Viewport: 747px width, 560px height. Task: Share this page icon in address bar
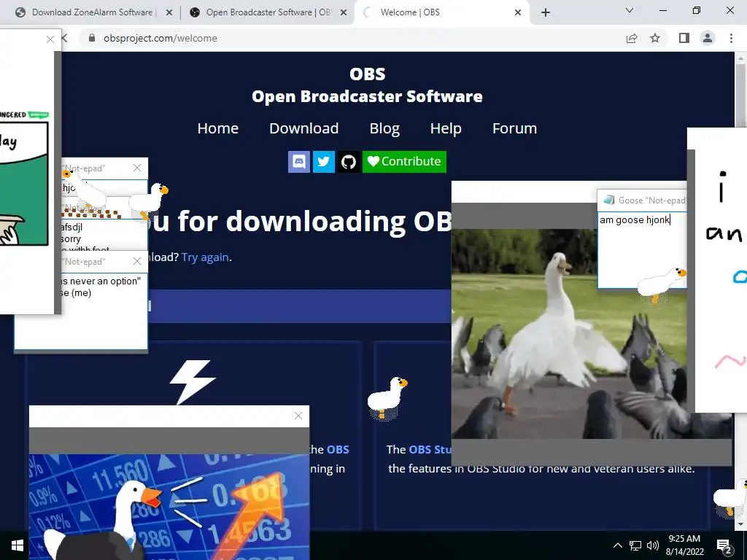(x=632, y=38)
